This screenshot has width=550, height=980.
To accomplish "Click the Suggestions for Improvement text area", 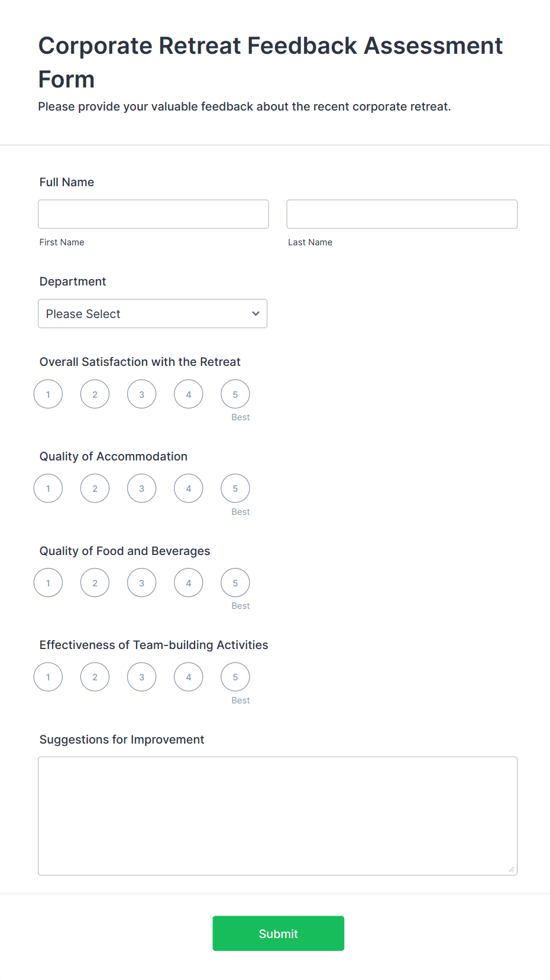I will (x=277, y=816).
